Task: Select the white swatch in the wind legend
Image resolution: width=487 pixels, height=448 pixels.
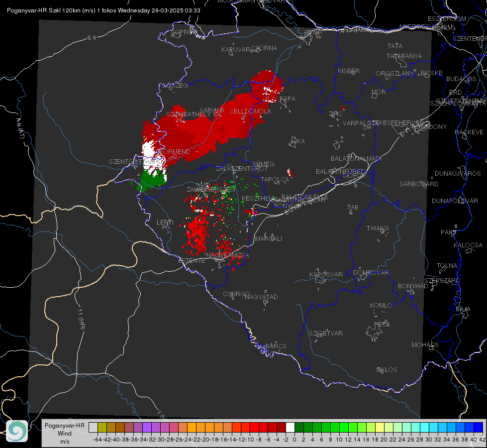Action: point(290,428)
